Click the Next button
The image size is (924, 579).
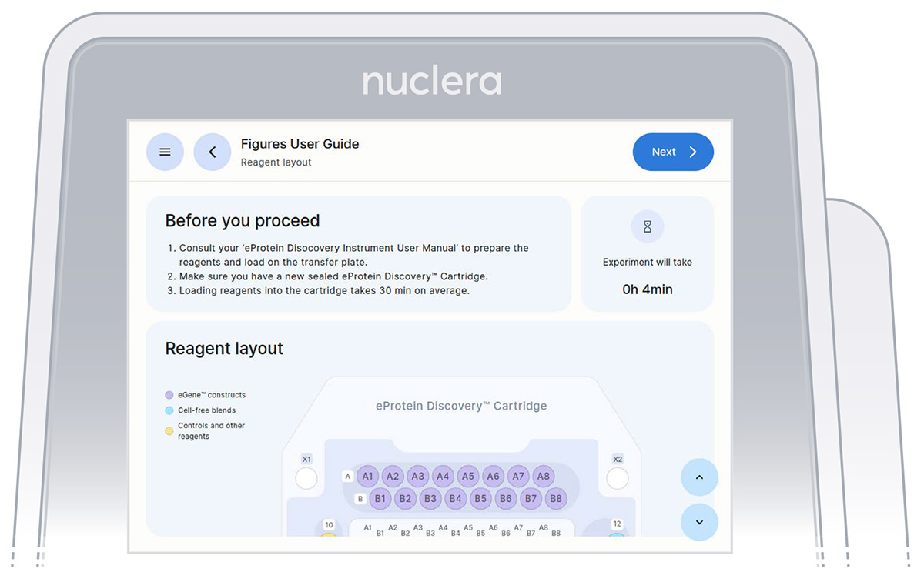(x=673, y=152)
